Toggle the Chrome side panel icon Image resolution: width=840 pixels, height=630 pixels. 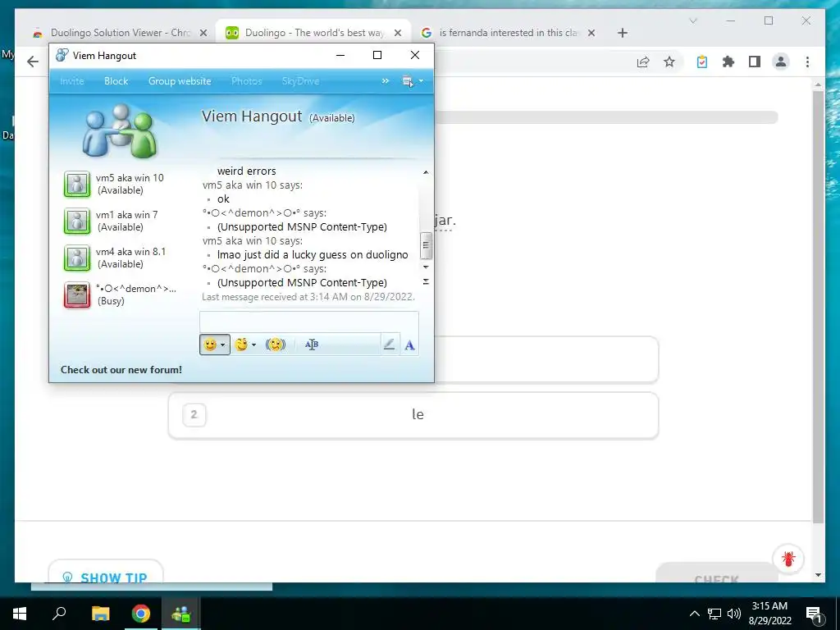click(x=755, y=62)
